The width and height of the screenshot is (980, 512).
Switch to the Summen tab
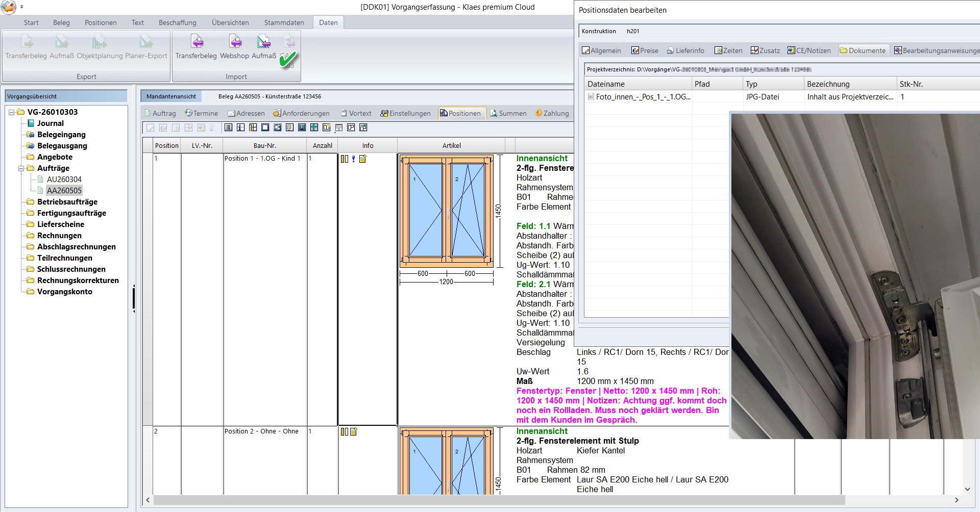pos(508,113)
